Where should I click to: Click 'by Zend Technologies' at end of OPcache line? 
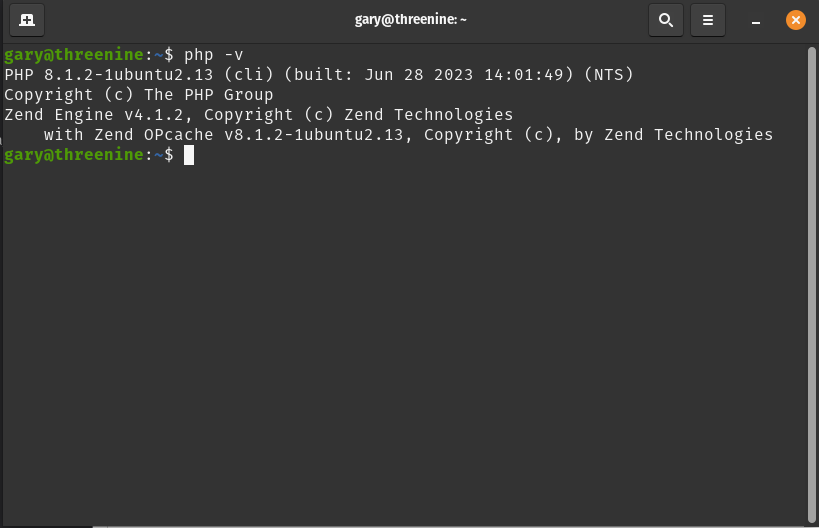[673, 135]
